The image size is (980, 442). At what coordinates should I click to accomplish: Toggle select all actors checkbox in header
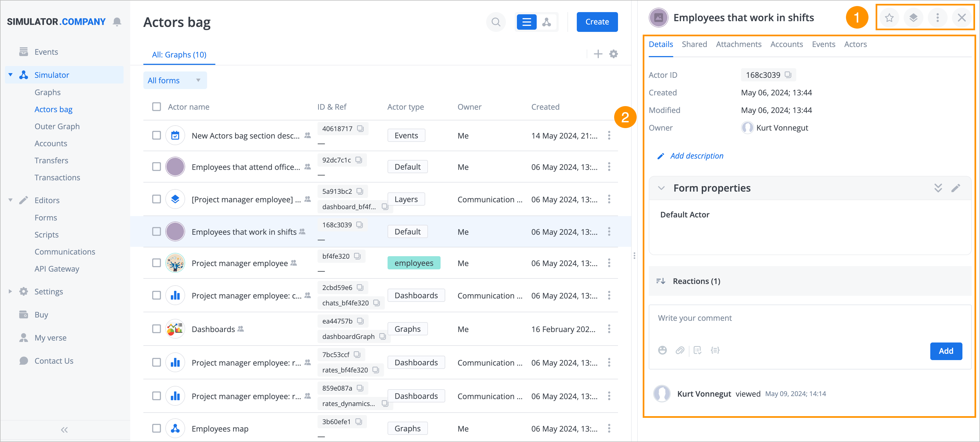157,106
